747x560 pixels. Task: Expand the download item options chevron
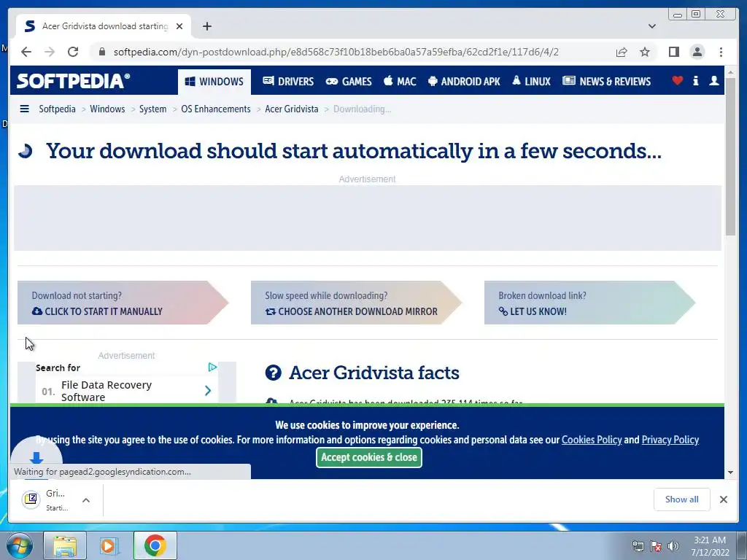[86, 500]
